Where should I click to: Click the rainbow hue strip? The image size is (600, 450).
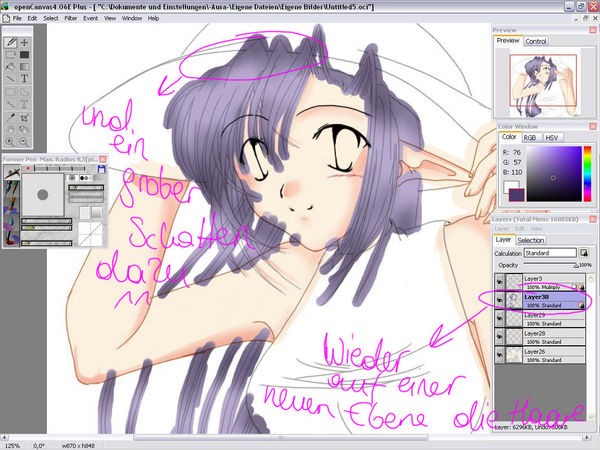point(587,170)
